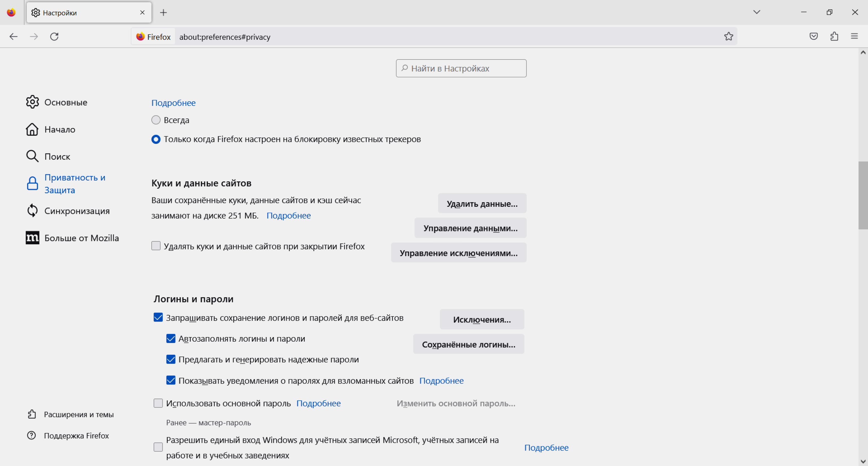Screen dimensions: 868x466
Task: Bookmark this page with the star icon
Action: [728, 36]
